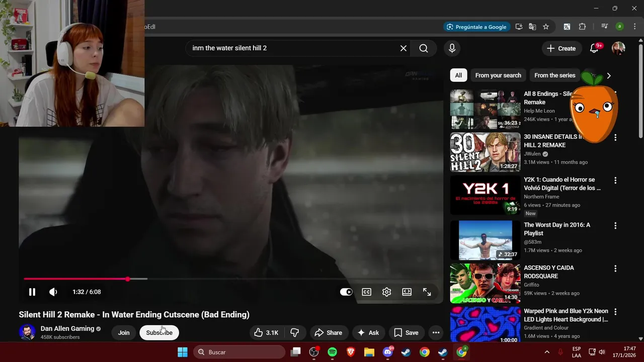The image size is (644, 362).
Task: Toggle the autoplay switch in player
Action: 346,292
